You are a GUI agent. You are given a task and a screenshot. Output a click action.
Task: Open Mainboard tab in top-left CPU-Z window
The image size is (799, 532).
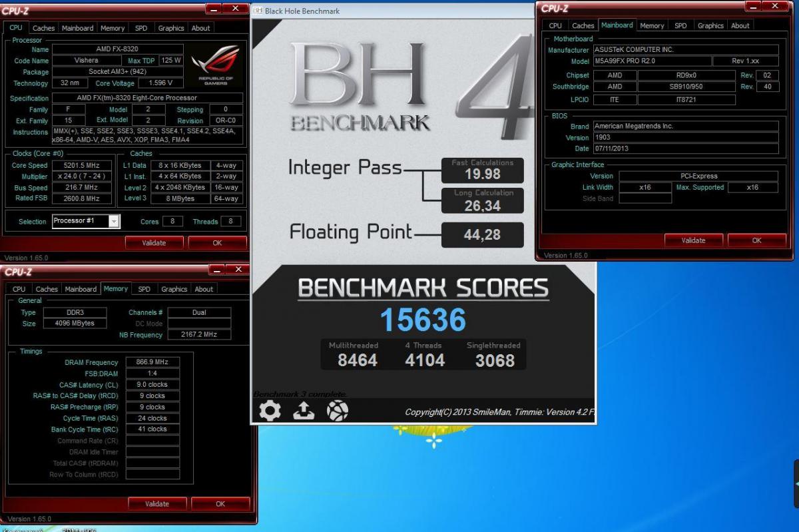[78, 28]
